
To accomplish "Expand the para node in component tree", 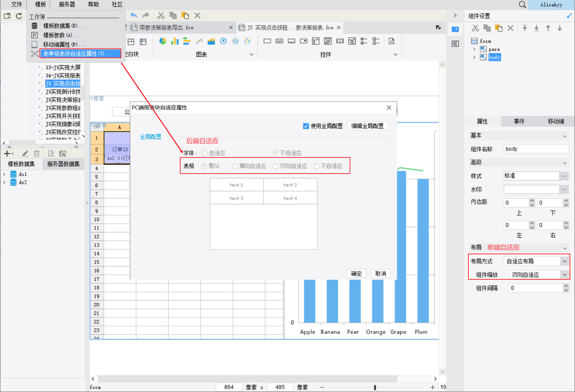I will (475, 49).
